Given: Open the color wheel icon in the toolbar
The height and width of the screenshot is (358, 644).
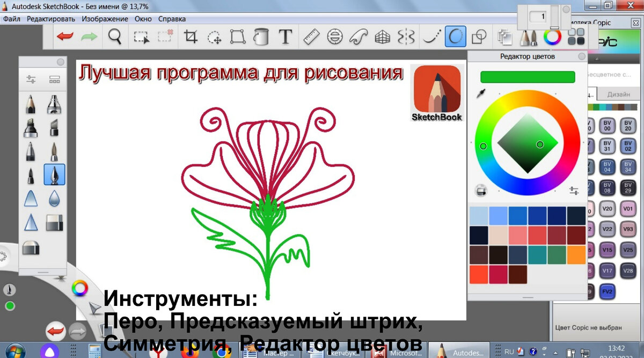Looking at the screenshot, I should pos(552,37).
